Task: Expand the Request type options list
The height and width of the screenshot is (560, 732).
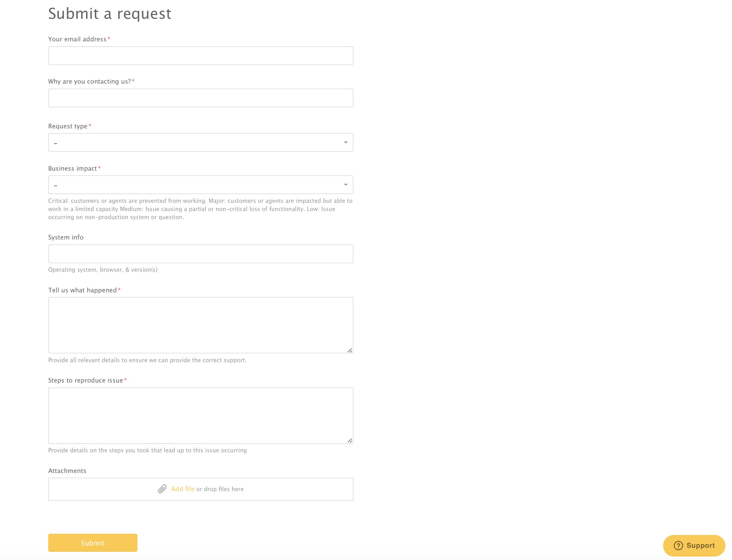Action: click(201, 142)
